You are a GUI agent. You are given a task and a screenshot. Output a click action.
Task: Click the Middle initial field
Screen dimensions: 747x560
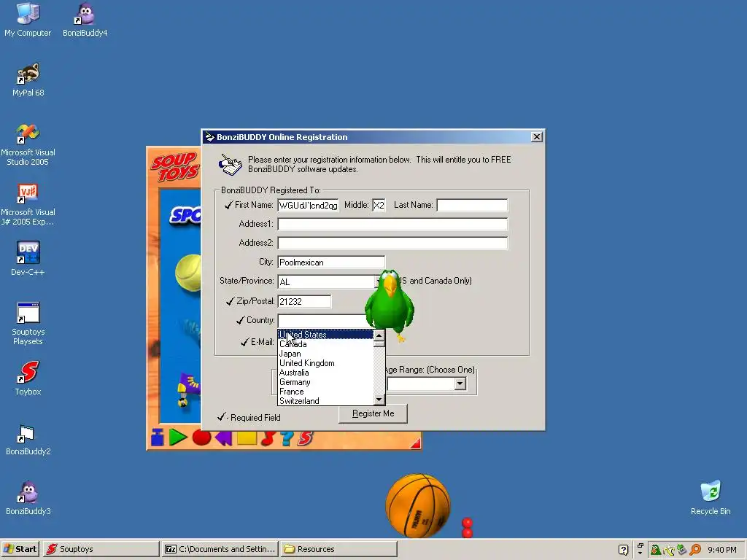pos(379,205)
